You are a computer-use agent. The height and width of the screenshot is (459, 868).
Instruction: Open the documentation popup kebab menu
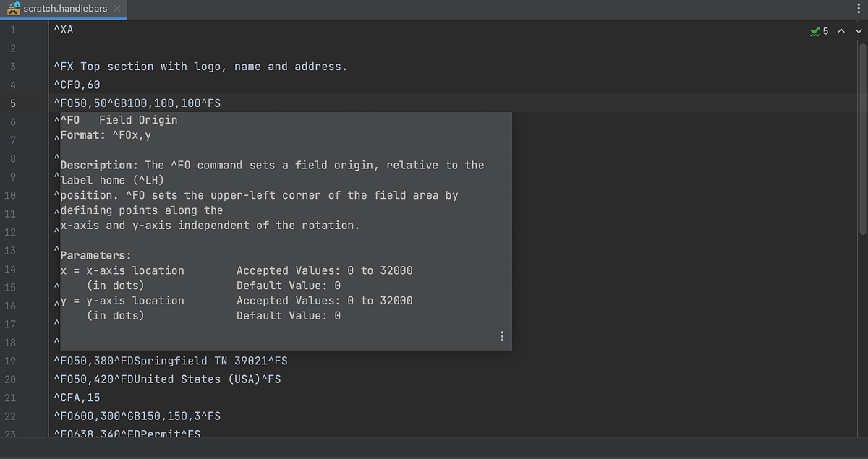tap(502, 335)
